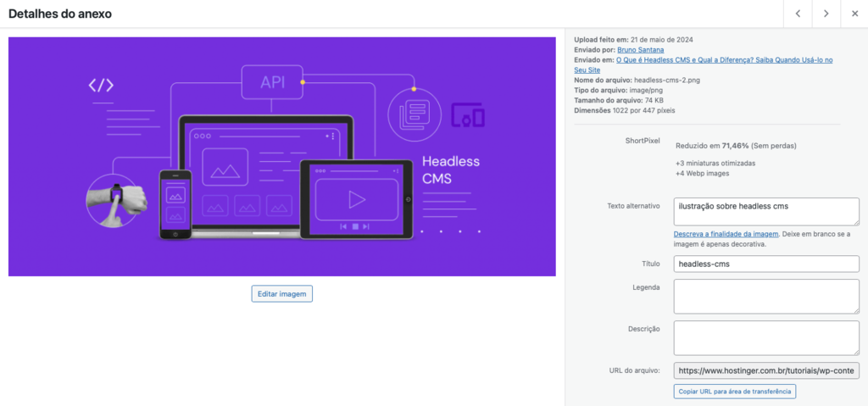Click the headless CMS image preview
This screenshot has height=406, width=868.
coord(281,157)
